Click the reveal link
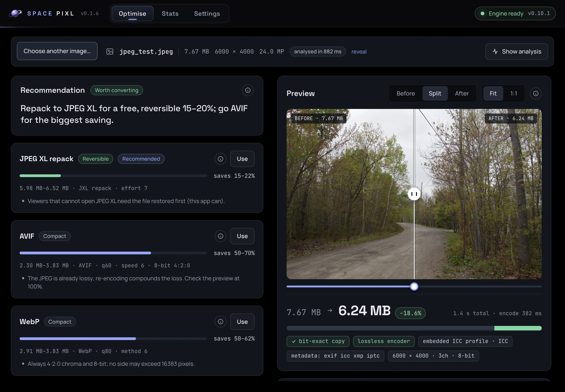The width and height of the screenshot is (565, 392). (359, 52)
